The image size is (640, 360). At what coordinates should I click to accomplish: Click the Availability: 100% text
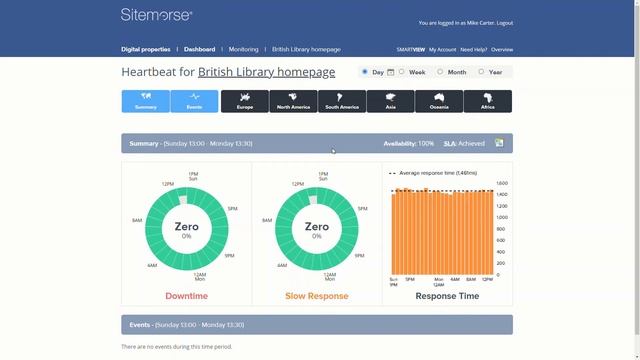[x=409, y=144]
